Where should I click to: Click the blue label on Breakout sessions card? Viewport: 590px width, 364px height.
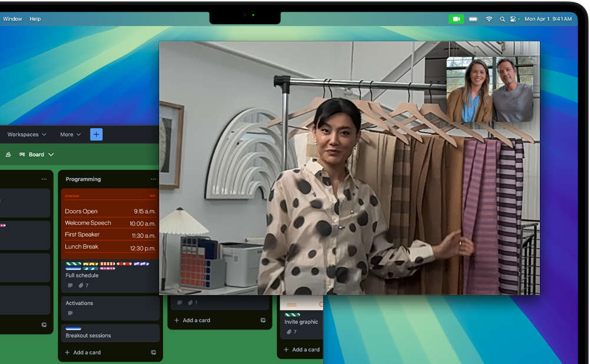(x=73, y=329)
